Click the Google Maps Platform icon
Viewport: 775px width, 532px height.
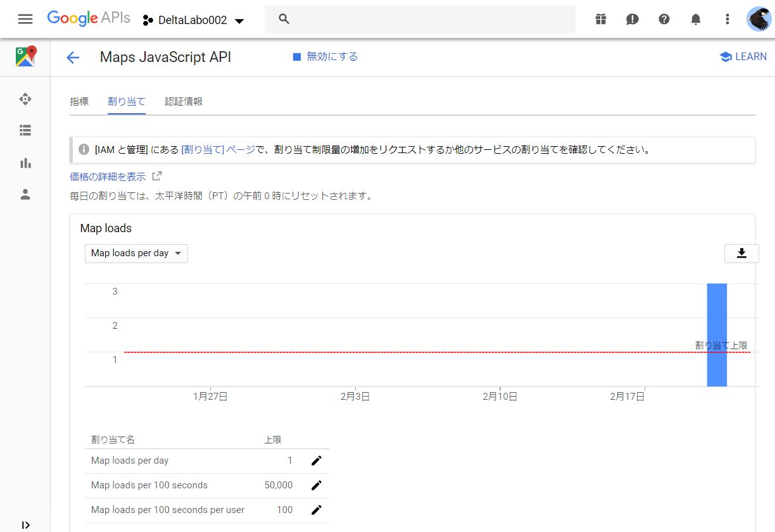point(25,57)
